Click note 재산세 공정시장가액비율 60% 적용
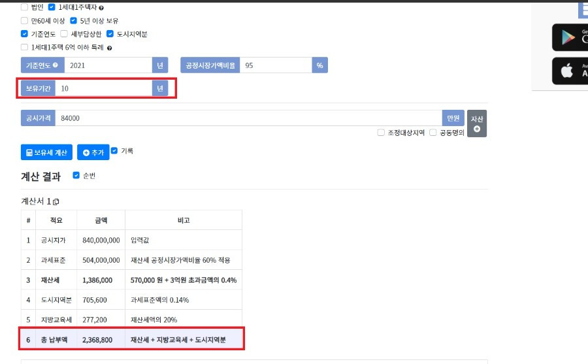Screen dimensions: 588x364 point(180,260)
